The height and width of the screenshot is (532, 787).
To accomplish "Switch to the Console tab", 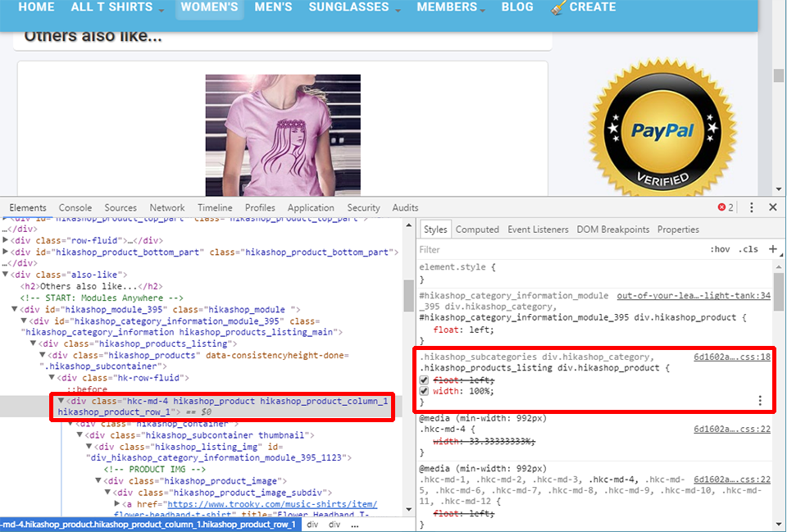I will coord(75,208).
